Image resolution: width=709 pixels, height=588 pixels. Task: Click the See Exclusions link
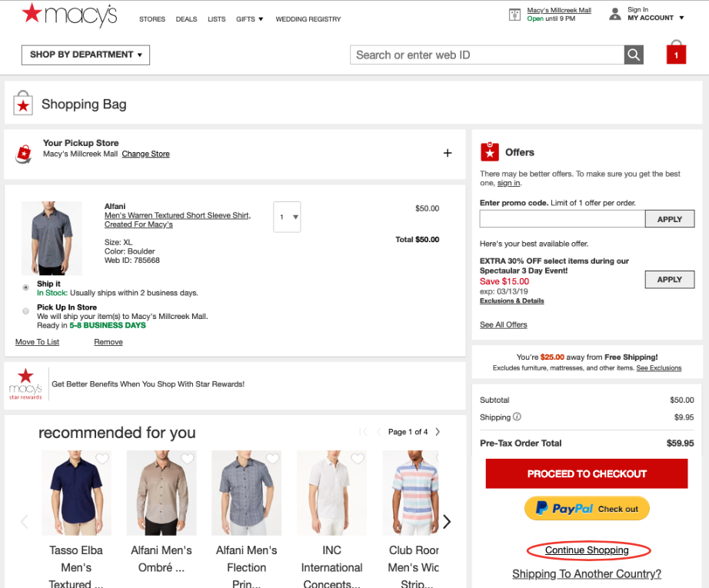pyautogui.click(x=659, y=368)
